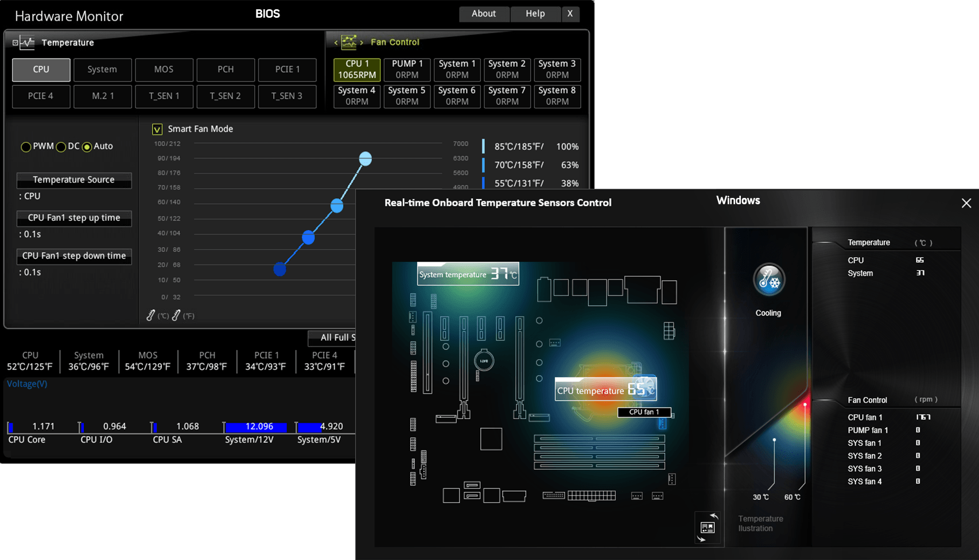Click the second-lowest fan curve point
The height and width of the screenshot is (560, 979).
pos(308,237)
